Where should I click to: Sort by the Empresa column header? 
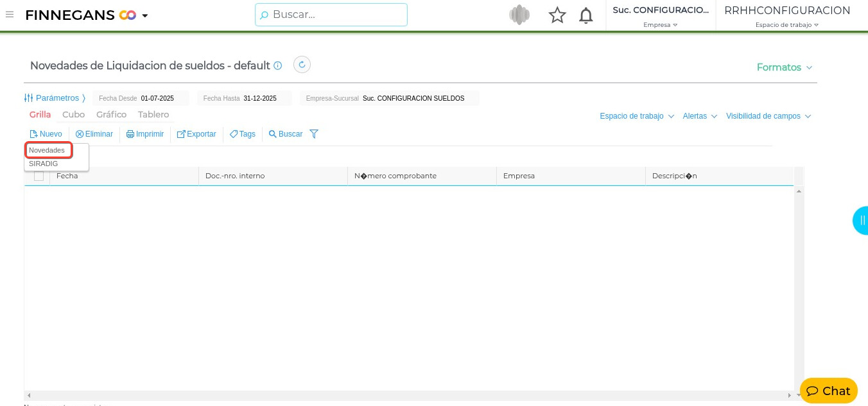[571, 176]
